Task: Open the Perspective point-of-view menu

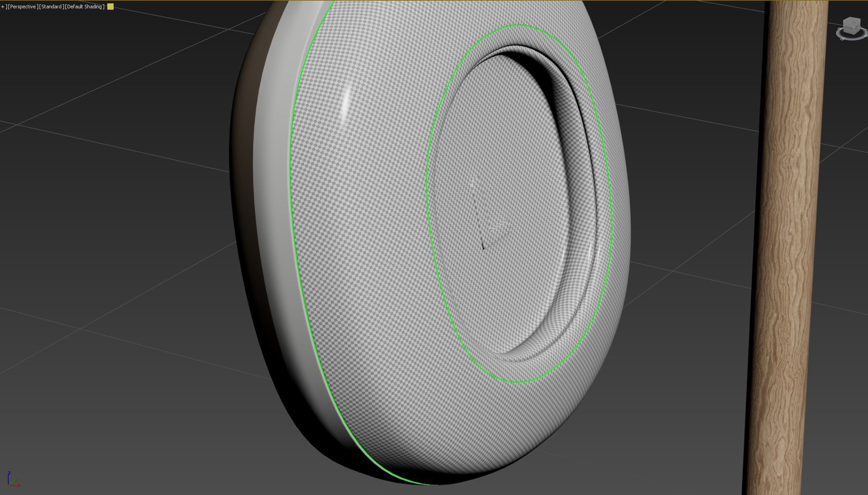Action: pos(22,7)
